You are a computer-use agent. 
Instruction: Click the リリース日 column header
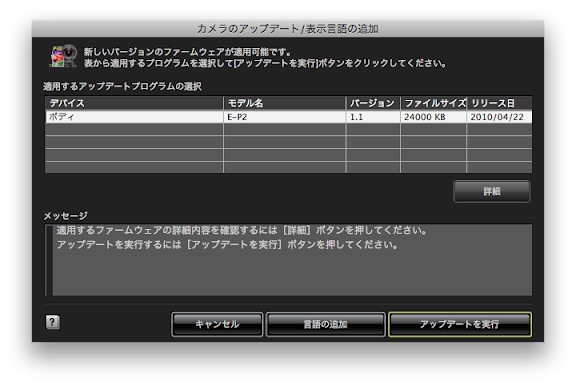[499, 103]
